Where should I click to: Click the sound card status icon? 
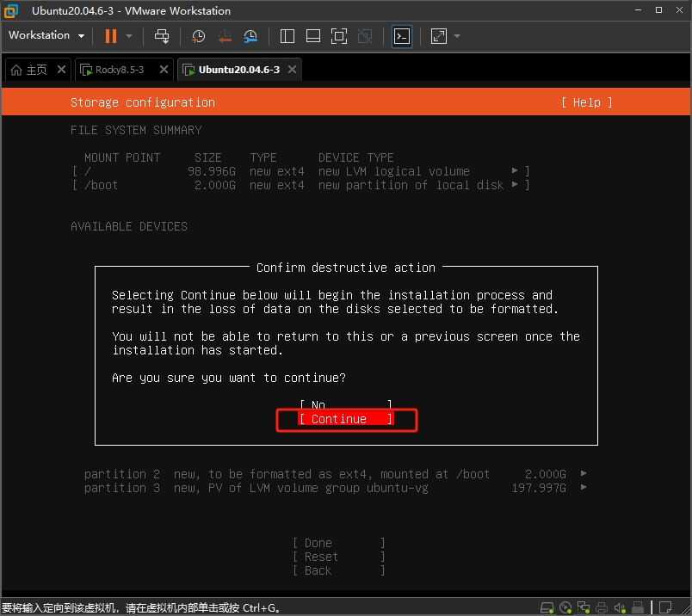[620, 607]
